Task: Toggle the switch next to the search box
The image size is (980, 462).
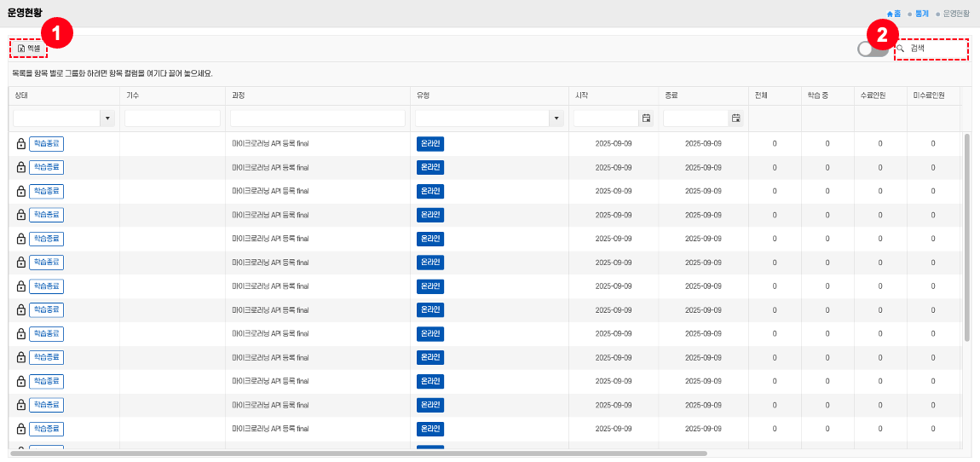Action: pyautogui.click(x=872, y=49)
